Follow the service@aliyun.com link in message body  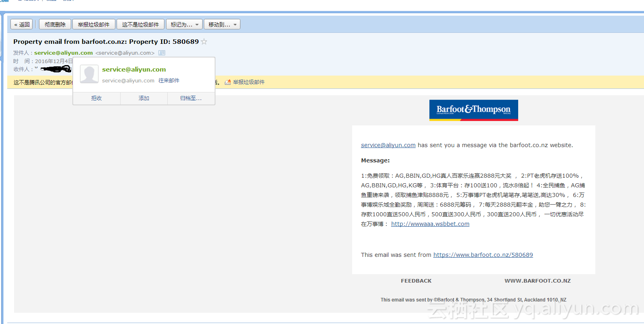click(388, 145)
